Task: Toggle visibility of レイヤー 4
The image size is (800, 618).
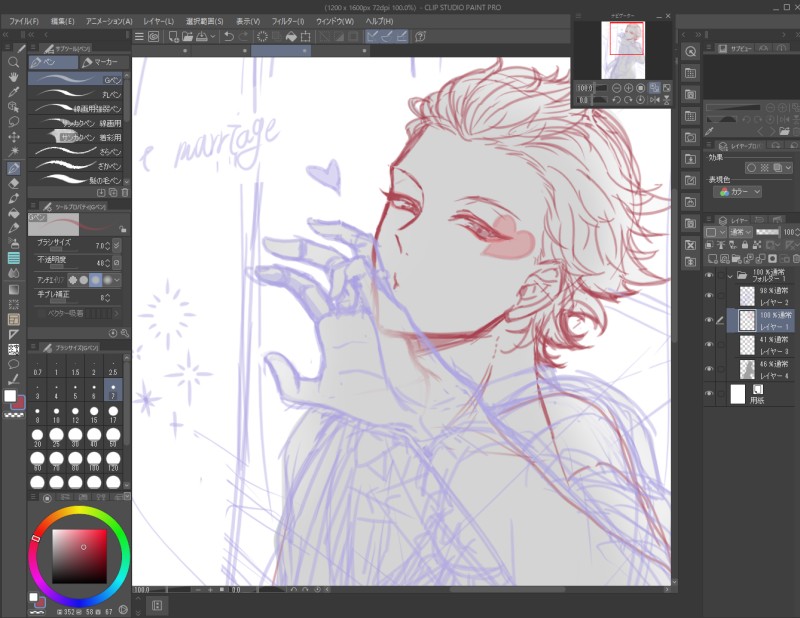Action: click(709, 369)
